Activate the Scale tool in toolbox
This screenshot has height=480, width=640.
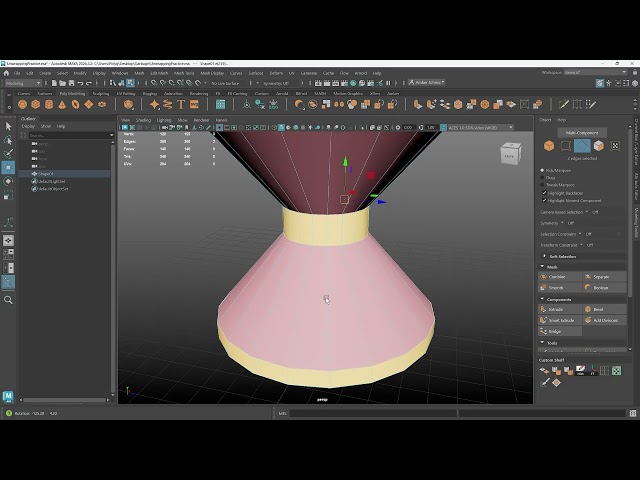[x=8, y=195]
